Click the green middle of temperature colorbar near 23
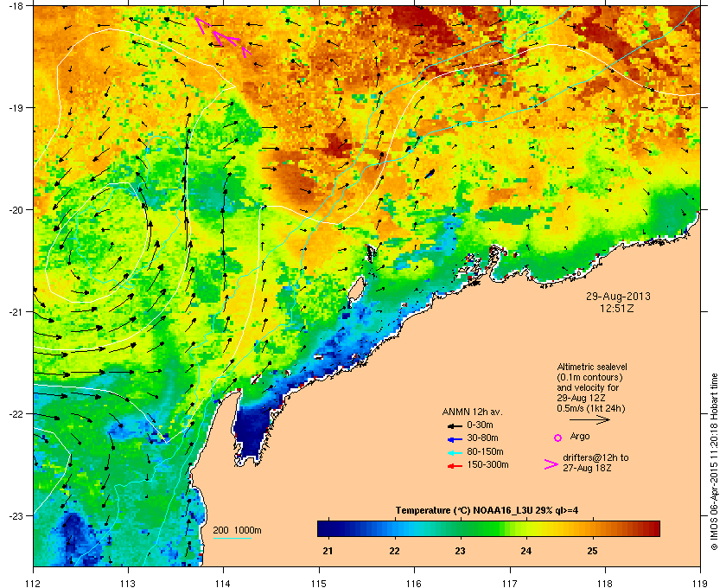This screenshot has height=588, width=726. 461,528
